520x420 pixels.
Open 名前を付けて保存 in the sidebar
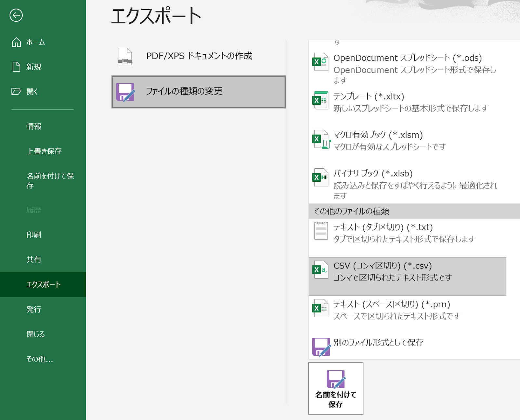43,180
